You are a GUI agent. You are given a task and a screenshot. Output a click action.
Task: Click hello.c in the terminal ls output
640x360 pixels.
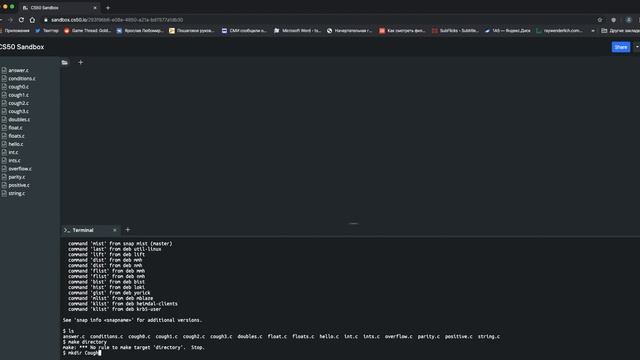pyautogui.click(x=329, y=336)
